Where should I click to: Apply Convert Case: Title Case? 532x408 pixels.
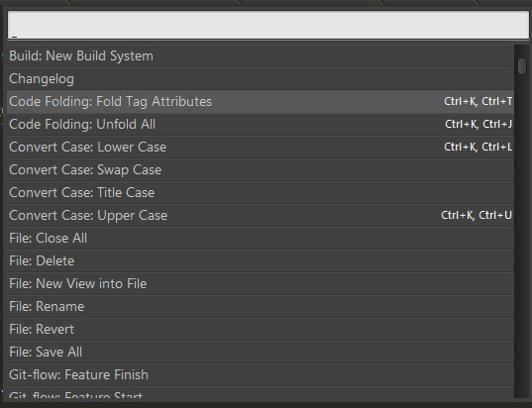[261, 192]
